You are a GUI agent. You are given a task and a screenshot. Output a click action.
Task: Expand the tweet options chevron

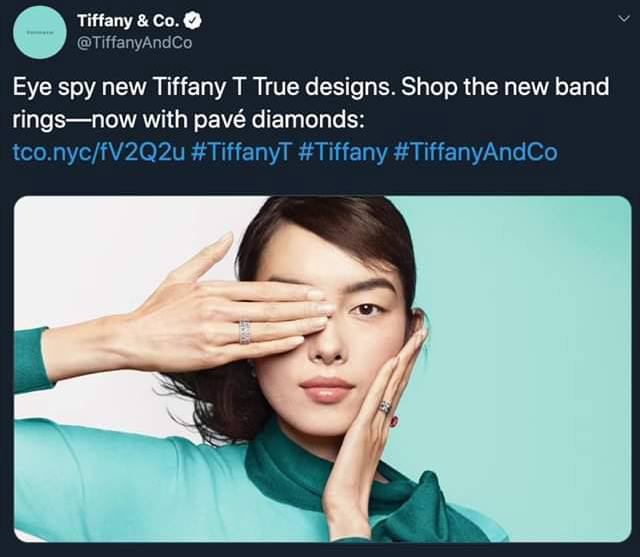tap(623, 19)
